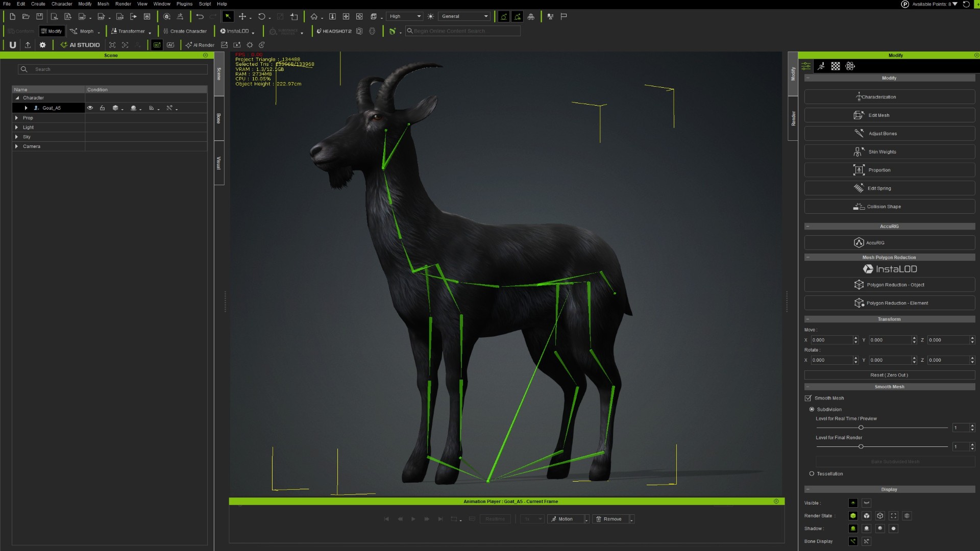Expand the Goat_A5 tree node

click(x=26, y=108)
